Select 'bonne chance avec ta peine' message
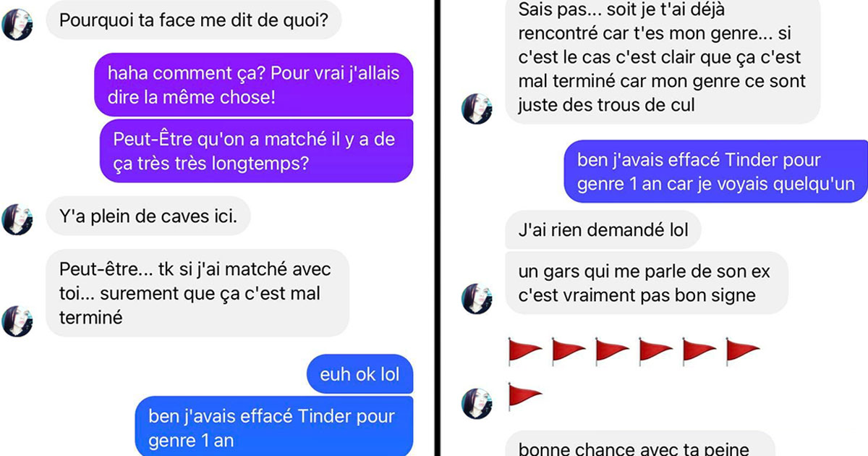868x456 pixels. 639,444
